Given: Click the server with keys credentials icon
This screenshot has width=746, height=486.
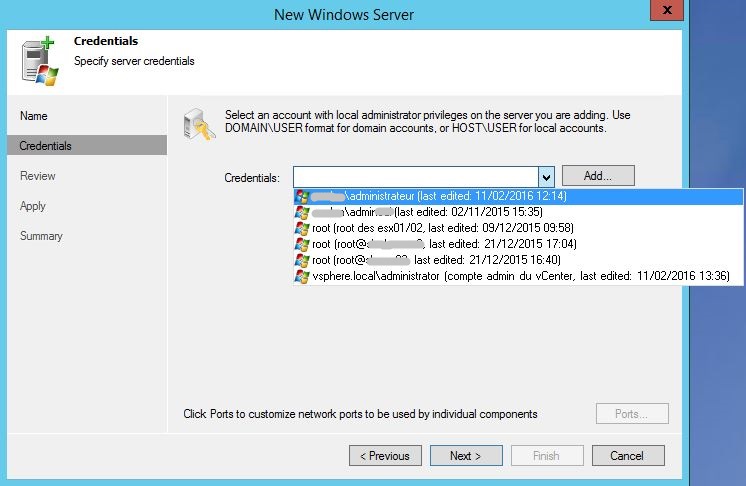Looking at the screenshot, I should coord(199,125).
